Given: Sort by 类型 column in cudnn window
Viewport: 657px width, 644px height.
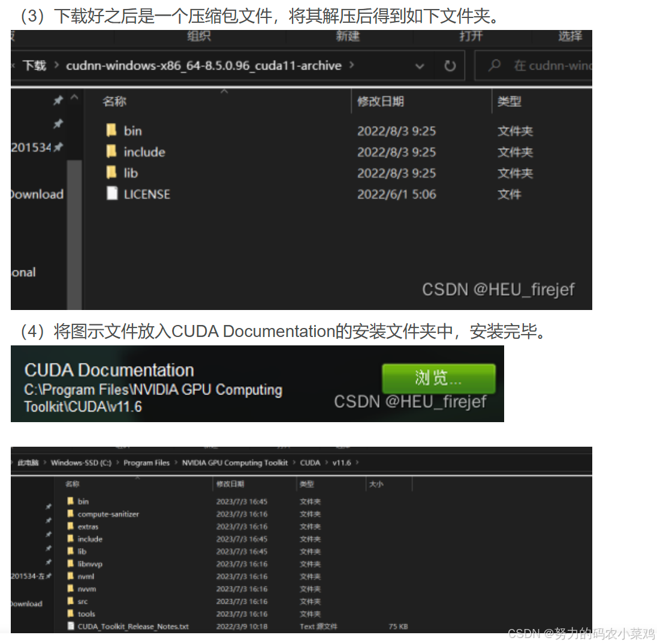Looking at the screenshot, I should [509, 101].
